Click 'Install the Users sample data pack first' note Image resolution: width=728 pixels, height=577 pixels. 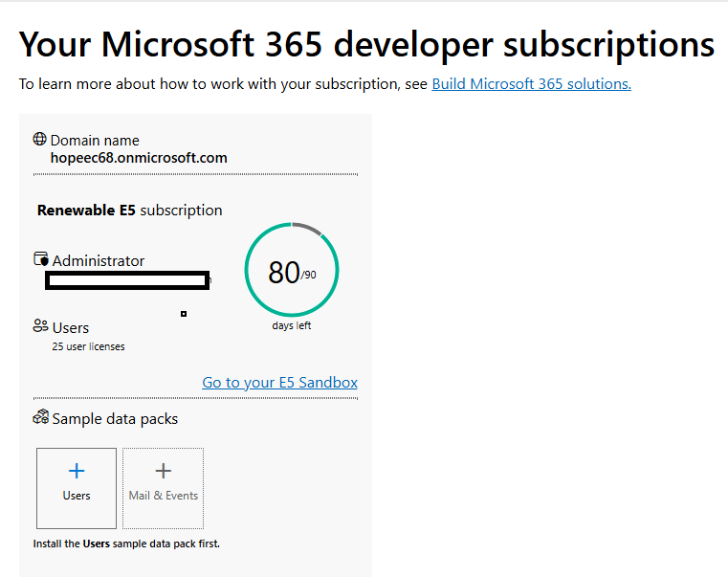tap(126, 544)
